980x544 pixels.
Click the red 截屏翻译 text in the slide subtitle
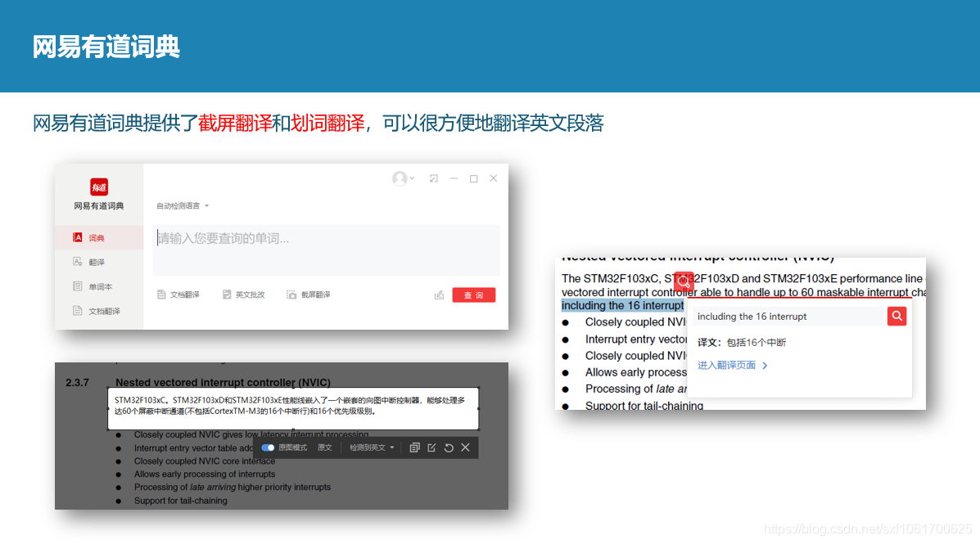tap(235, 123)
